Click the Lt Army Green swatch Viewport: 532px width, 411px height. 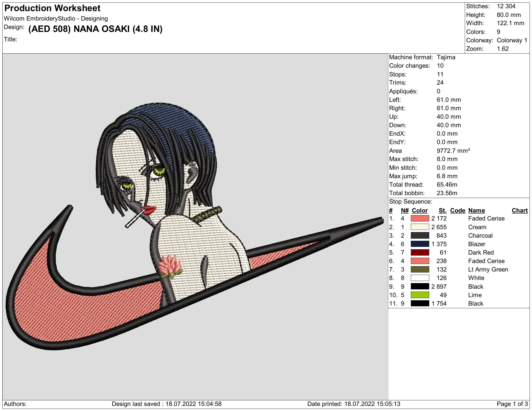[420, 269]
